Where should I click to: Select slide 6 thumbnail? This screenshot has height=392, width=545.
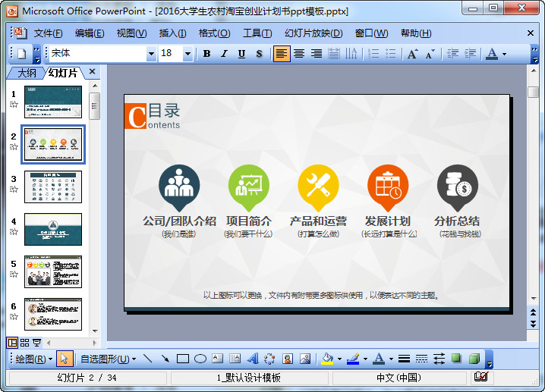[x=53, y=314]
